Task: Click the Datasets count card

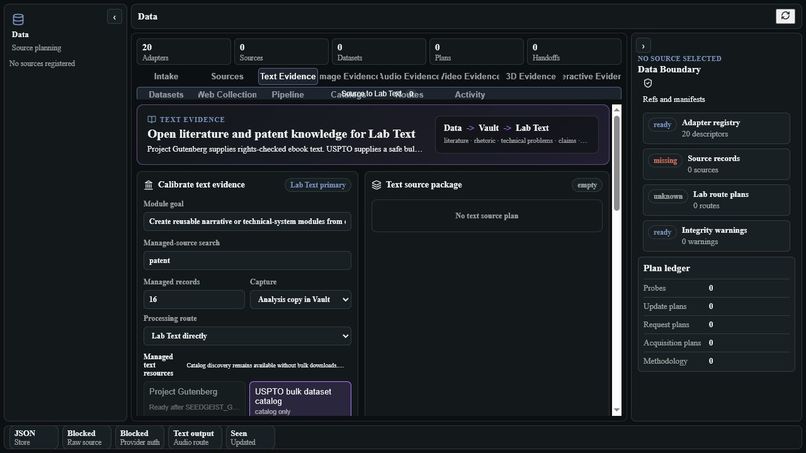Action: coord(379,51)
